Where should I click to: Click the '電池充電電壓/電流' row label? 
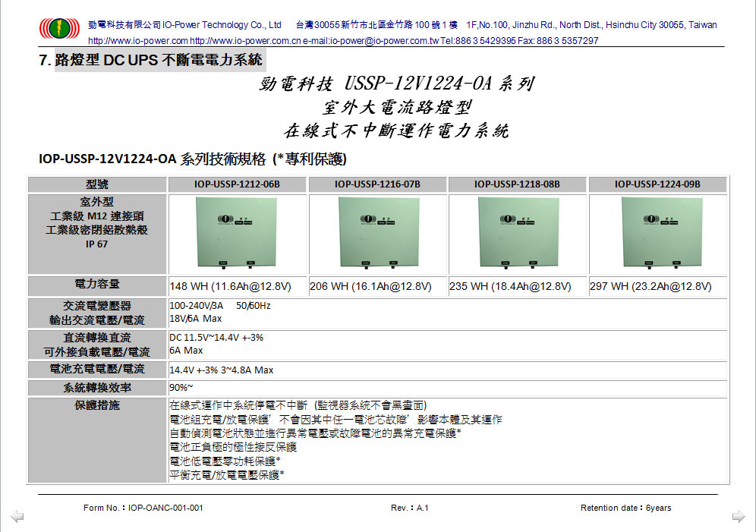click(97, 369)
